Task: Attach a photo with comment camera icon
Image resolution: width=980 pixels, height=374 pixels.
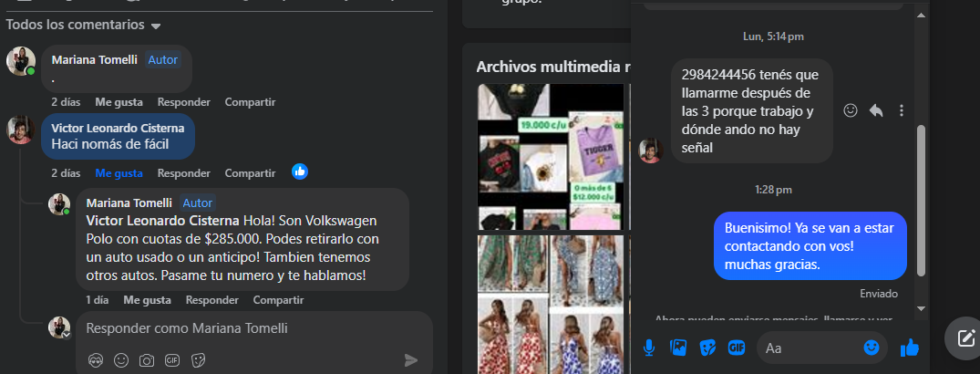Action: tap(147, 360)
